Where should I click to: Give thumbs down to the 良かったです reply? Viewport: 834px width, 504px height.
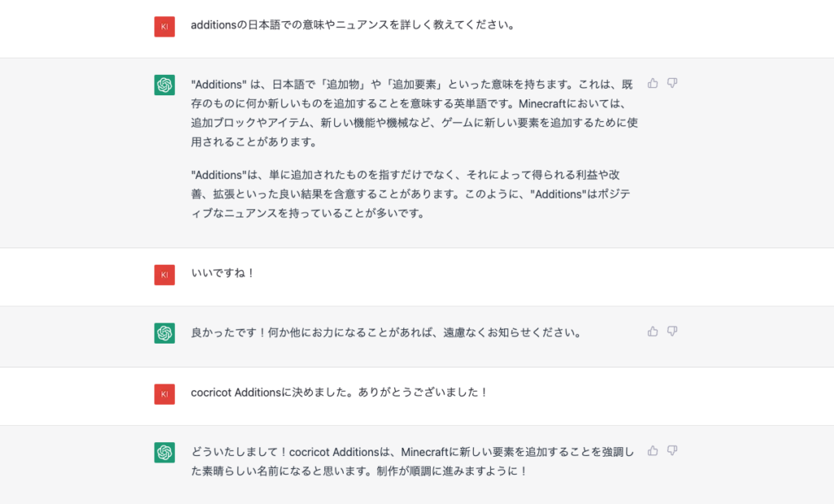672,331
